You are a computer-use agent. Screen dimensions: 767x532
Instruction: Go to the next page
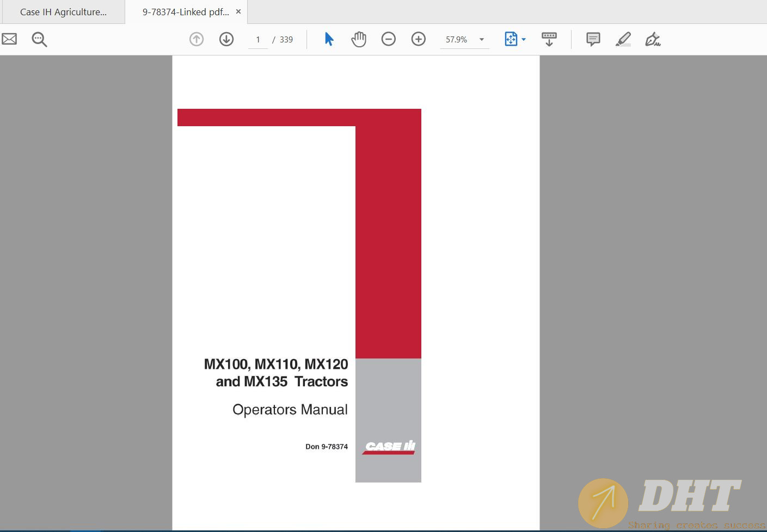click(226, 39)
